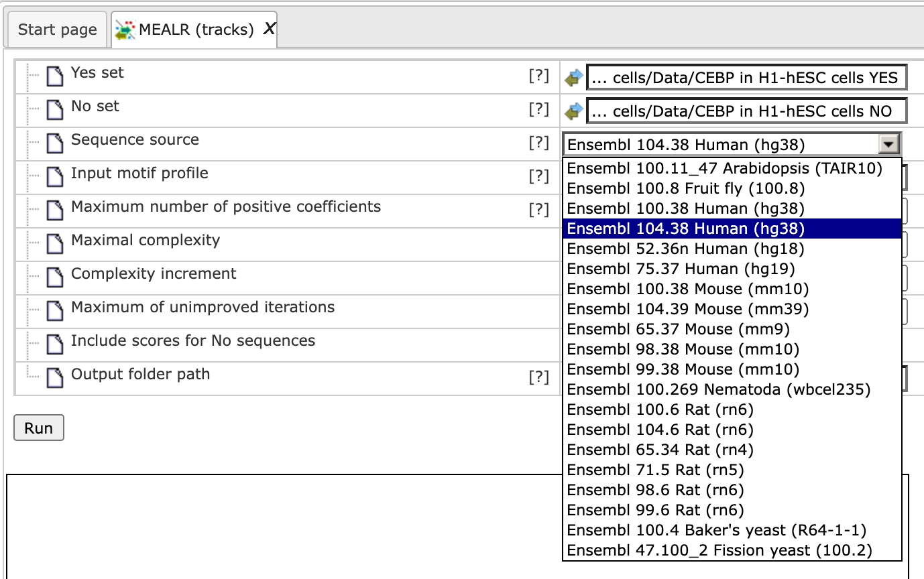Choose Ensembl 104.6 Rat (rn6)
924x579 pixels.
[x=732, y=430]
